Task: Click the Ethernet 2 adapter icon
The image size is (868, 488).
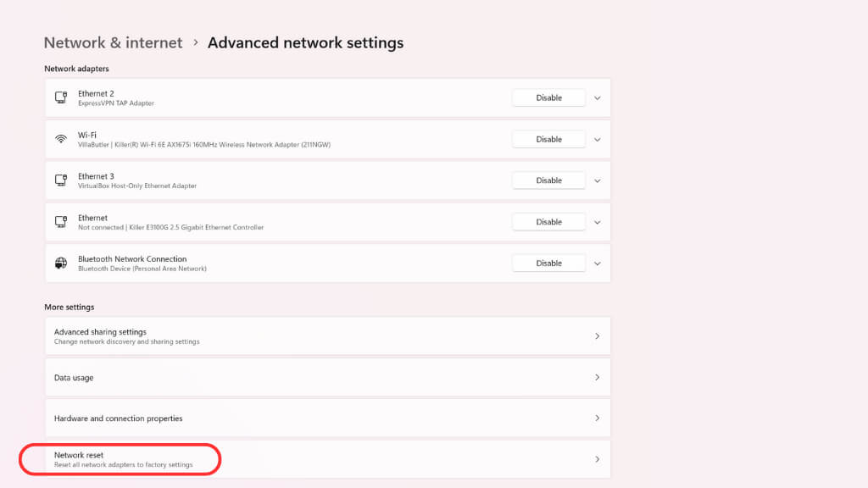Action: (61, 97)
